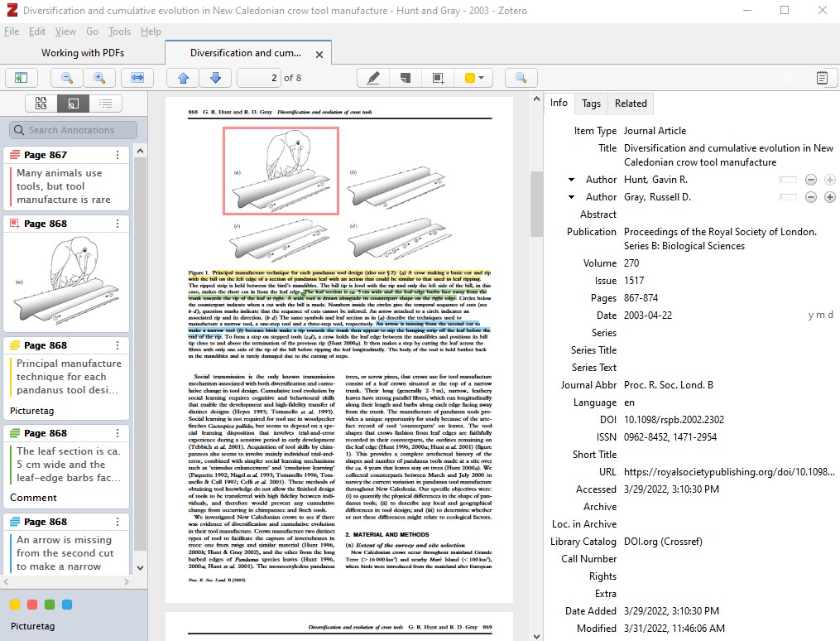Click the Abstract field label

[x=598, y=214]
